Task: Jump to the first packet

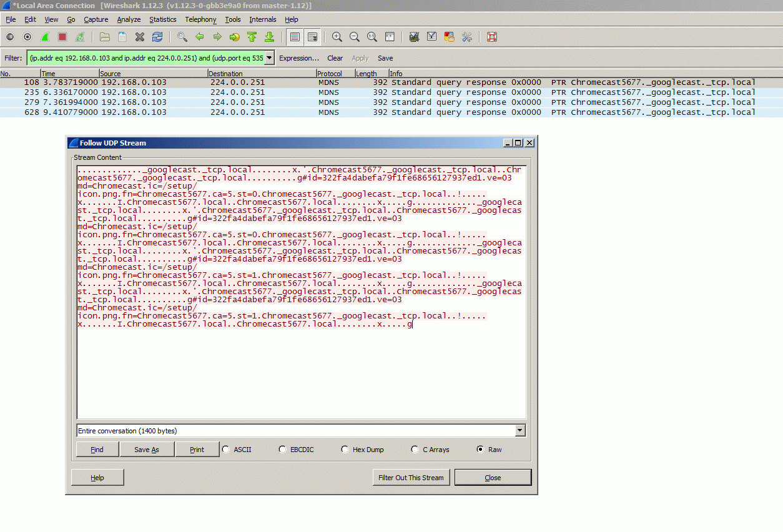Action: coord(252,37)
